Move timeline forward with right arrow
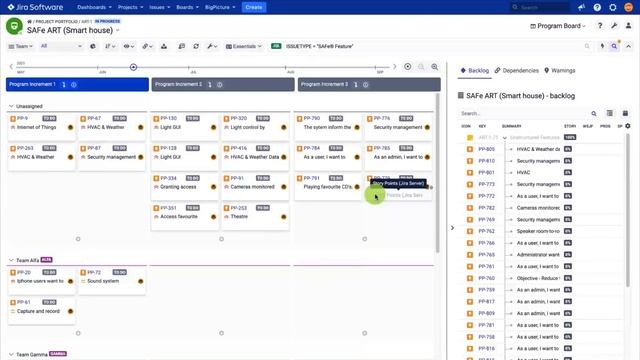This screenshot has height=360, width=640. pos(394,67)
